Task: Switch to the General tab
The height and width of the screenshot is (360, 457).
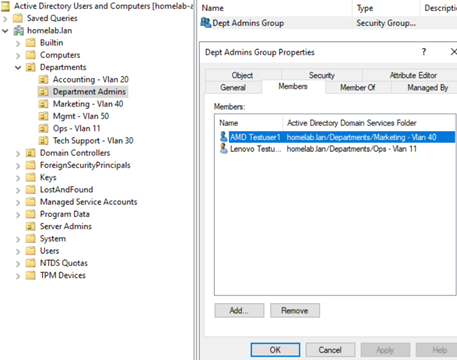Action: click(233, 88)
